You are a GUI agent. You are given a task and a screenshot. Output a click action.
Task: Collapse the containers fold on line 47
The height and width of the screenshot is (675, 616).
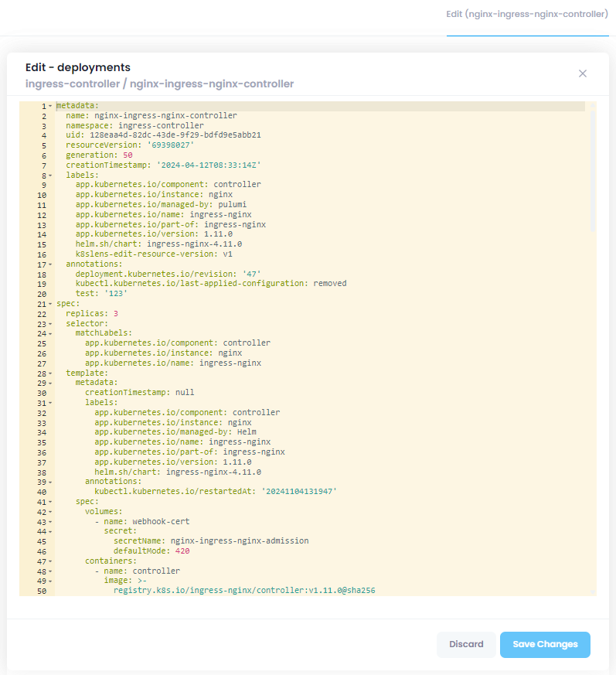click(x=50, y=561)
